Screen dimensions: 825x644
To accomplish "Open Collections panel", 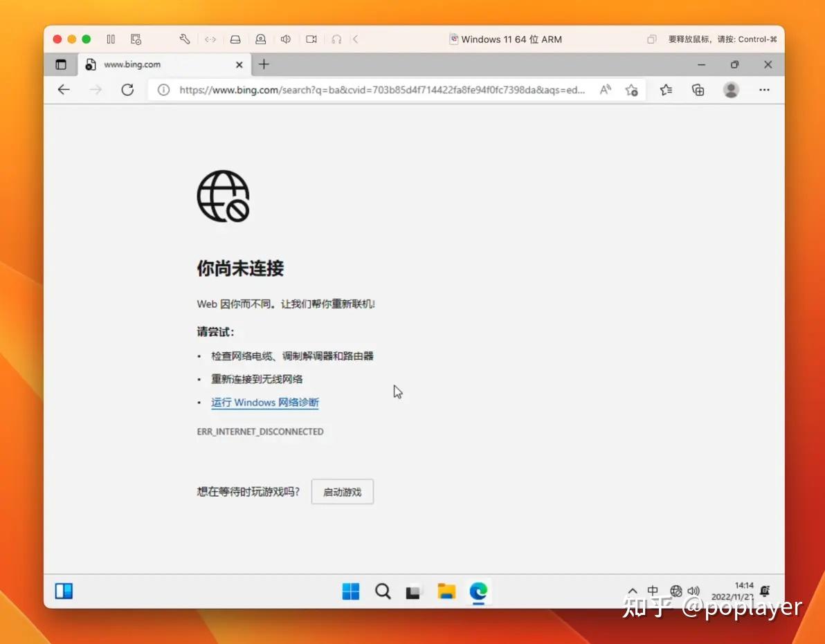I will (x=698, y=90).
